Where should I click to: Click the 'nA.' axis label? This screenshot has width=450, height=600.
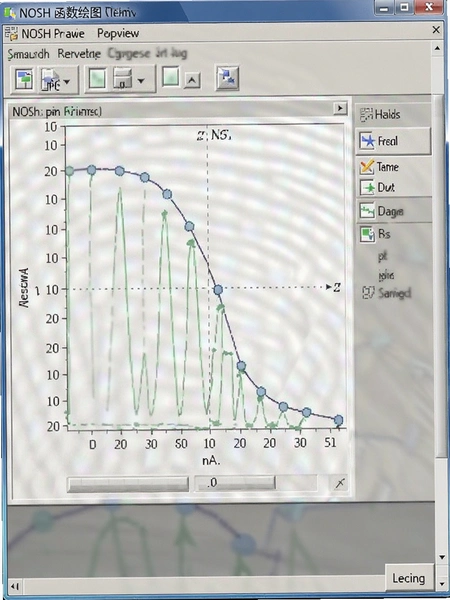click(211, 460)
